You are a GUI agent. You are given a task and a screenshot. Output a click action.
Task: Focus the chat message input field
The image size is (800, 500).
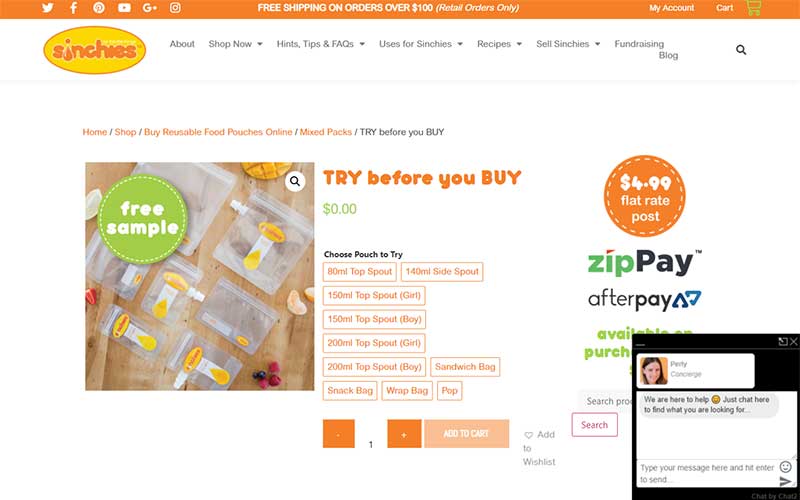(707, 473)
